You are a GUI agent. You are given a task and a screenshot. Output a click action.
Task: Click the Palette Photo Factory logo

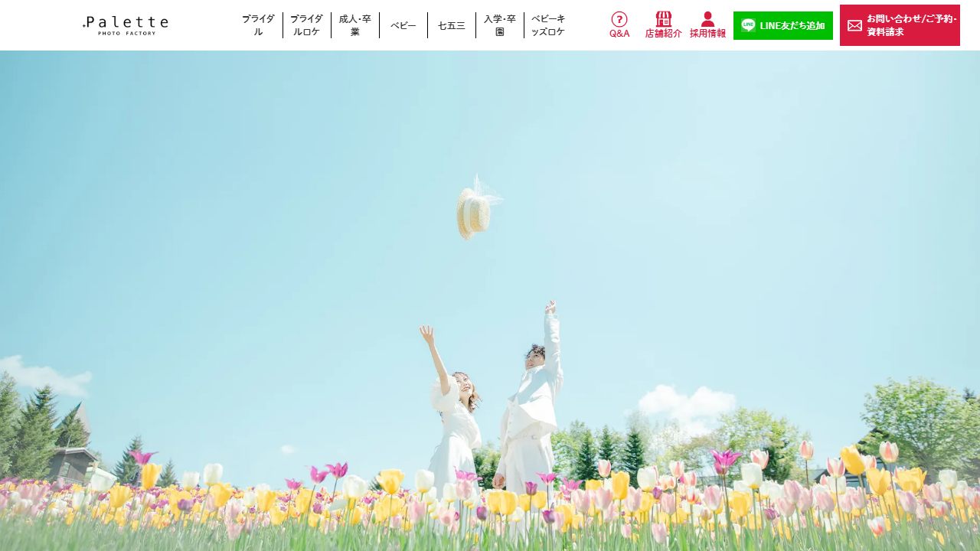point(126,25)
